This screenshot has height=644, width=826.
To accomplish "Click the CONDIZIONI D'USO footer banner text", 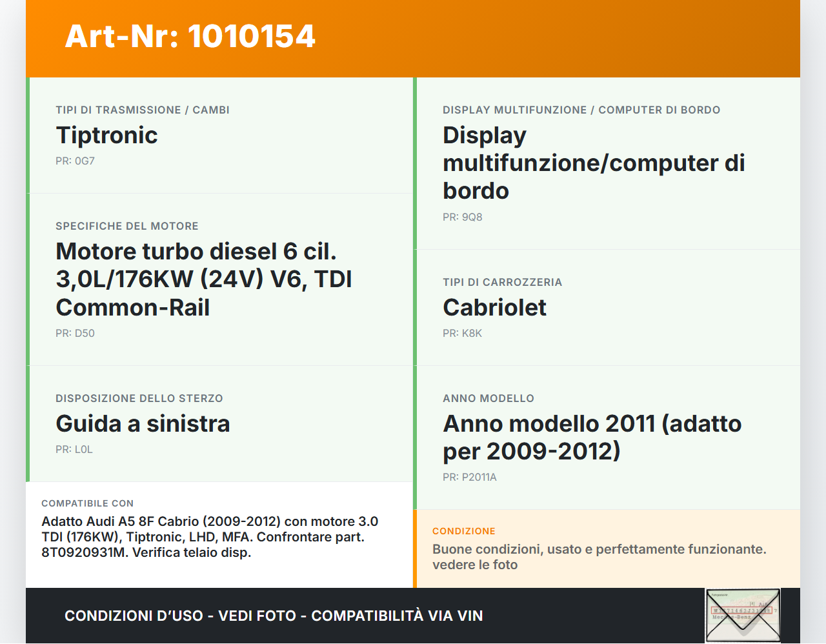I will coord(274,616).
